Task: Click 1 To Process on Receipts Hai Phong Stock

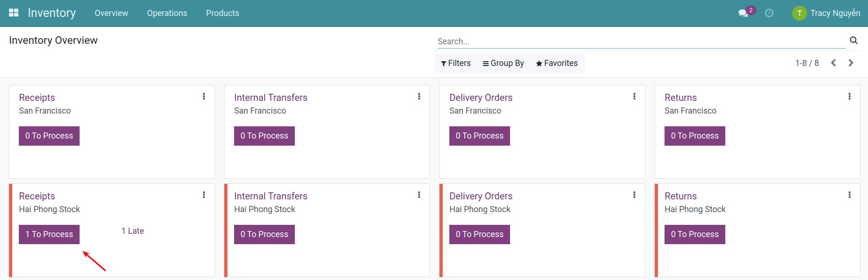Action: (49, 234)
